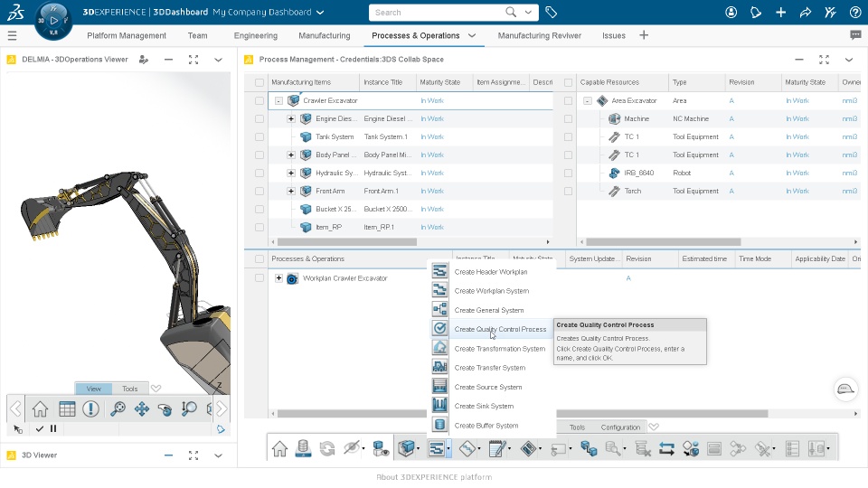Expand the Body Panel tree node
The image size is (868, 488).
(290, 155)
